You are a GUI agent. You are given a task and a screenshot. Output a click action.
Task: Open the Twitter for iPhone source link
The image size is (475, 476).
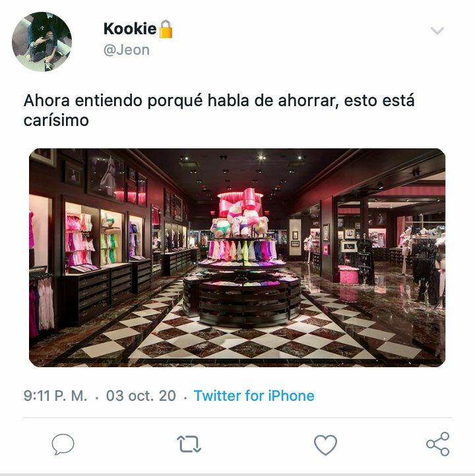pyautogui.click(x=254, y=396)
